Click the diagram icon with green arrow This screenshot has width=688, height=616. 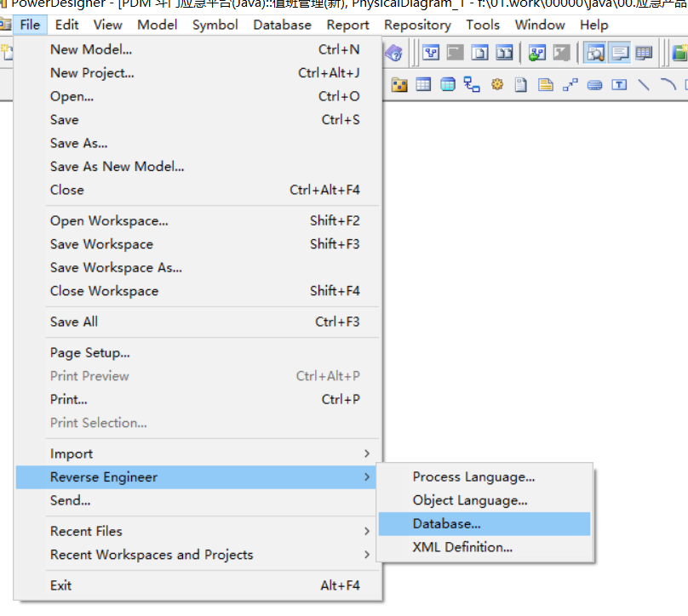pyautogui.click(x=537, y=53)
